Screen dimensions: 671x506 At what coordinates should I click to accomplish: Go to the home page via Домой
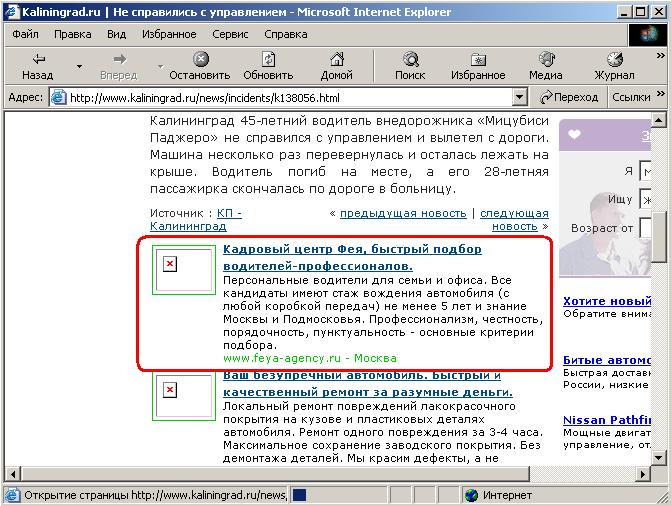pos(336,59)
